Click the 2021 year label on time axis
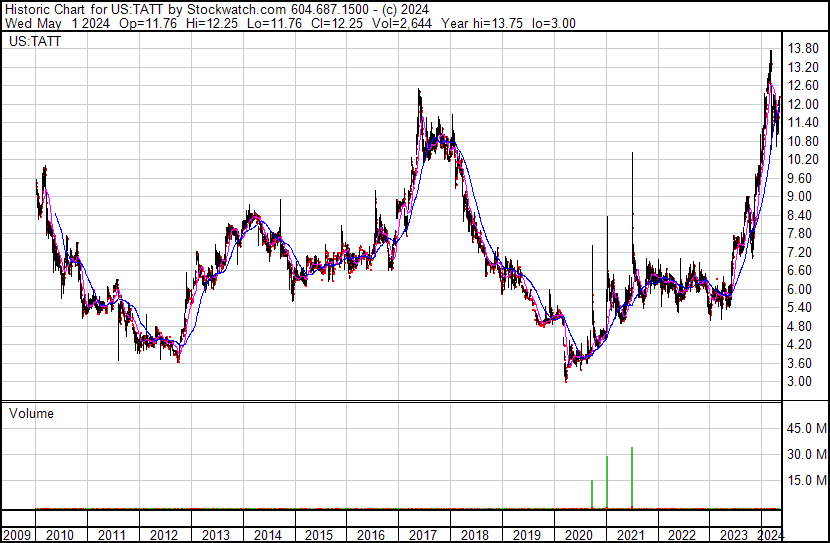Screen dimensions: 830x543 point(630,535)
